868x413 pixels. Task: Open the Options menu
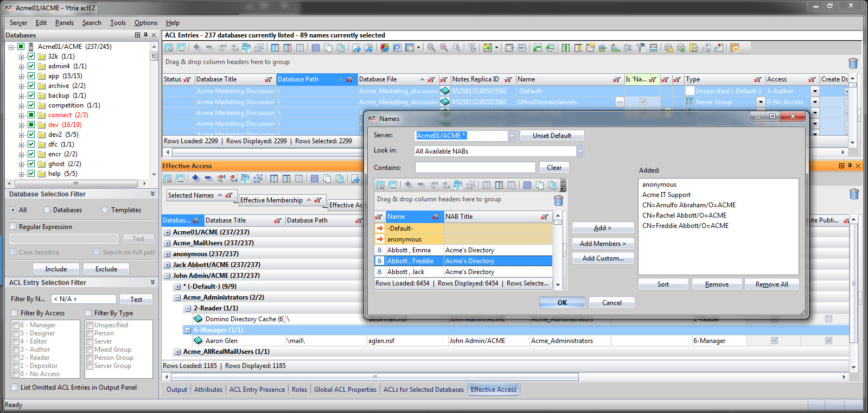pyautogui.click(x=146, y=23)
